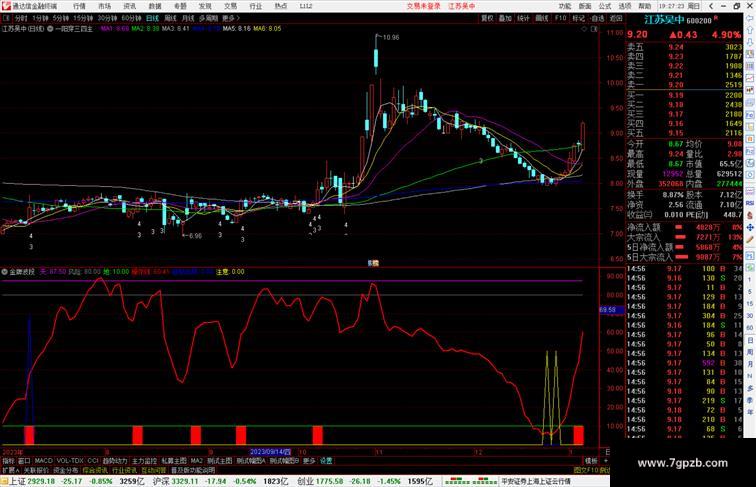Click the 统计 statistics button
This screenshot has width=756, height=487.
click(523, 18)
